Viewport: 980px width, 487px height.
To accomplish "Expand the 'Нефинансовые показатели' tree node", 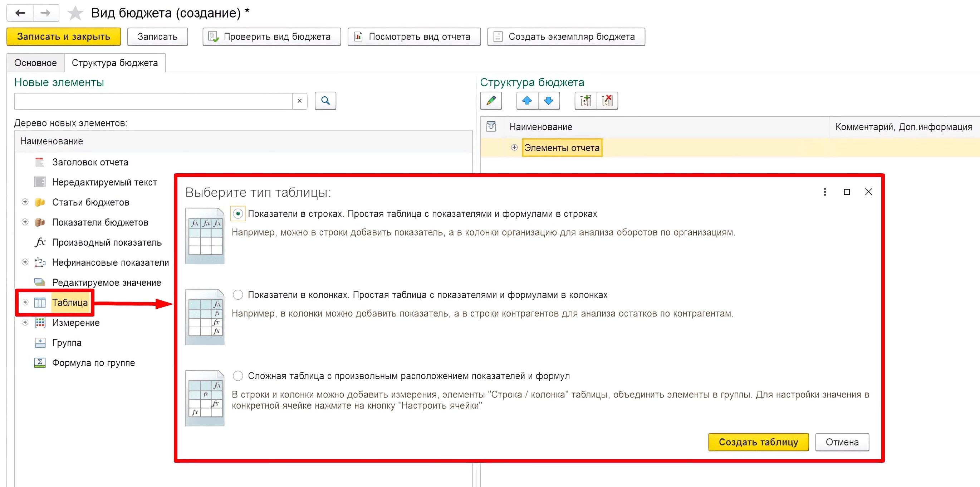I will coord(25,262).
